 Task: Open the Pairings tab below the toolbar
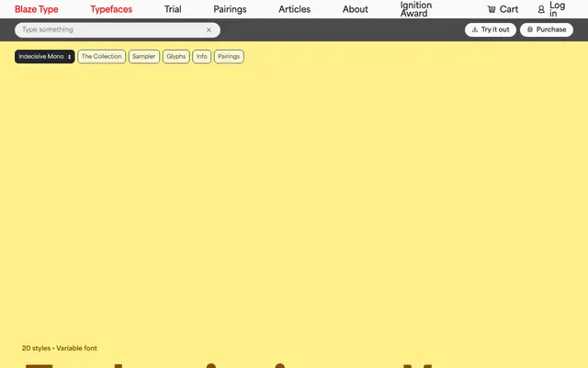pyautogui.click(x=229, y=57)
